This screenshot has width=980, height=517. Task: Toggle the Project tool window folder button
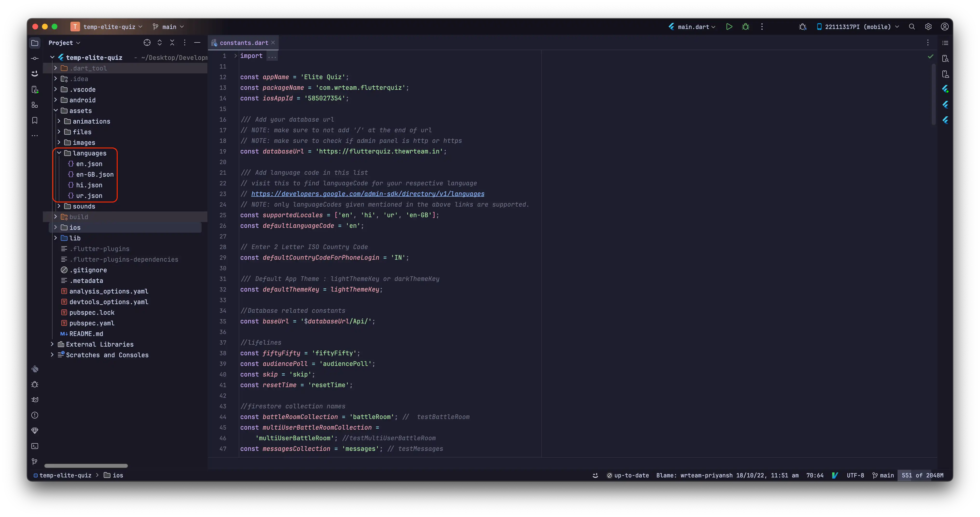click(35, 43)
